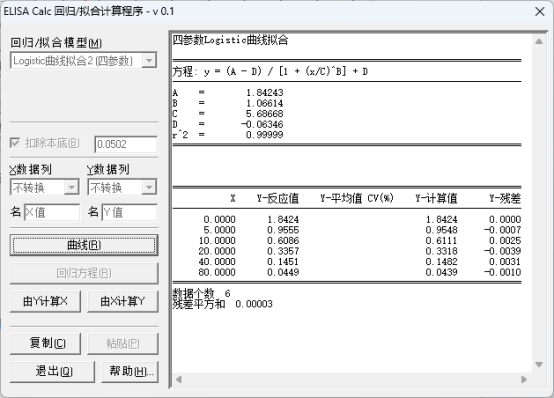Open 帮助(H)... help button

tap(130, 371)
